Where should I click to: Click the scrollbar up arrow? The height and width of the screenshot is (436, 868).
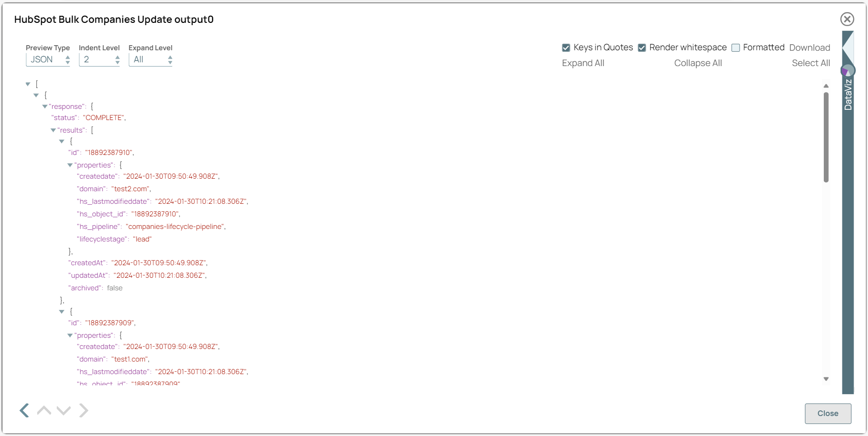coord(826,86)
